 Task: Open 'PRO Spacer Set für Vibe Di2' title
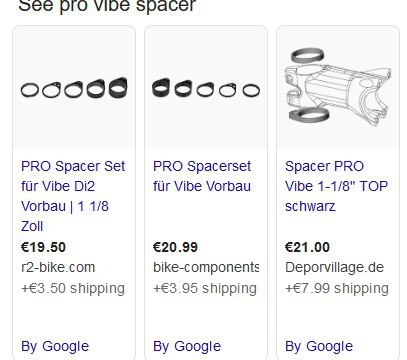[73, 196]
